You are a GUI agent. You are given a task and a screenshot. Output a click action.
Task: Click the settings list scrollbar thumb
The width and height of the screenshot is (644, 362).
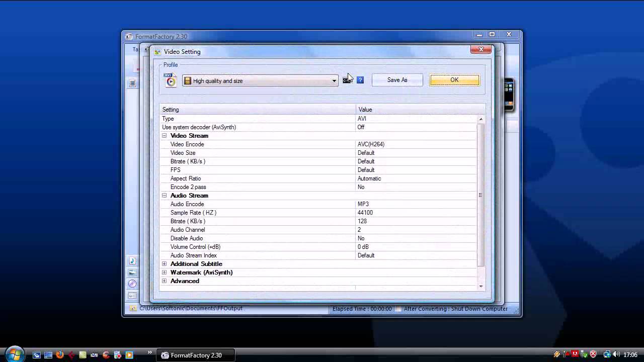tap(481, 195)
